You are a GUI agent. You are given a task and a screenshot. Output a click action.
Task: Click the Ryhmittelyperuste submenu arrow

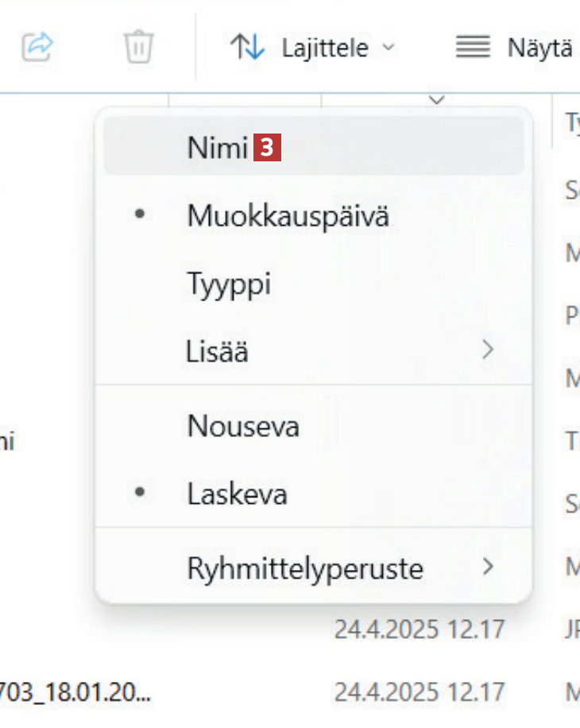tap(489, 567)
